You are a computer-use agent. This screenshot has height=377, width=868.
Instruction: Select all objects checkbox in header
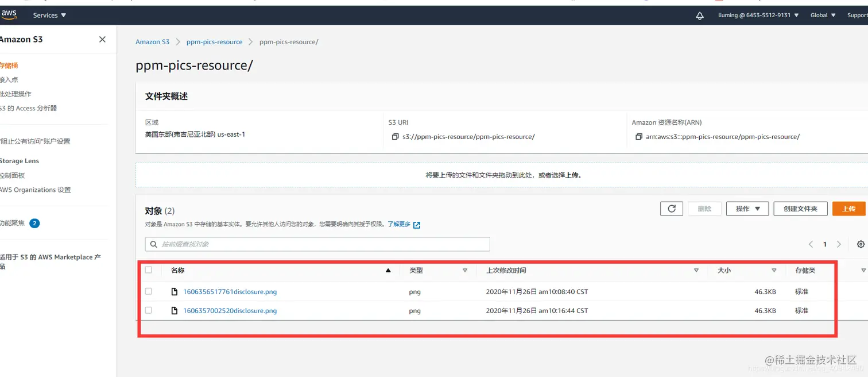pos(149,270)
